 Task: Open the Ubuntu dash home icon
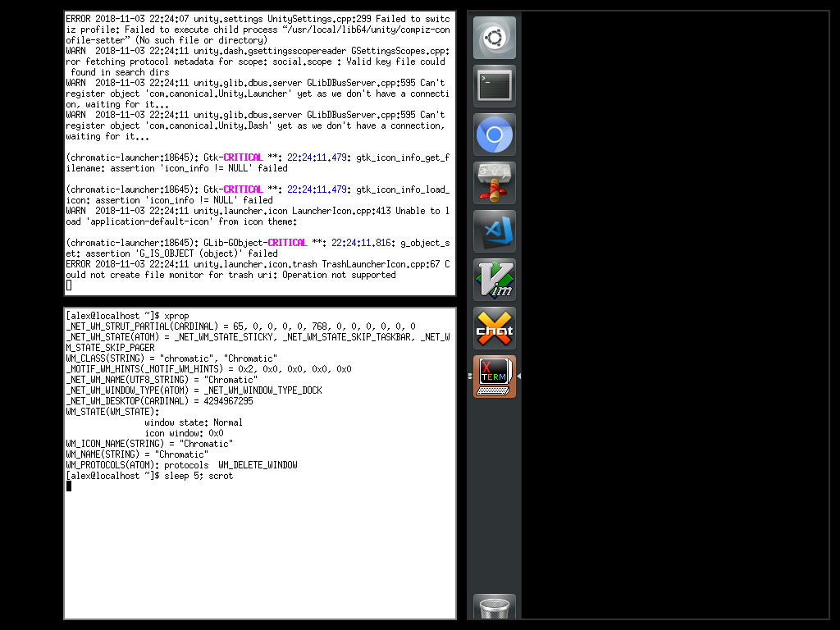click(494, 37)
